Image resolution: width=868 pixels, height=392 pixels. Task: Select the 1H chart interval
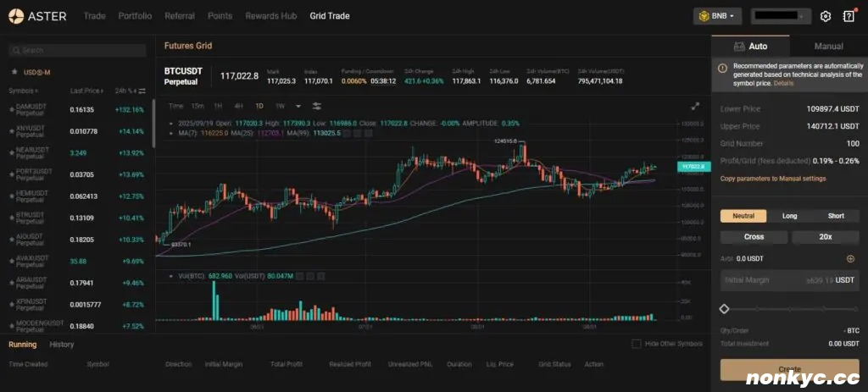click(x=218, y=106)
